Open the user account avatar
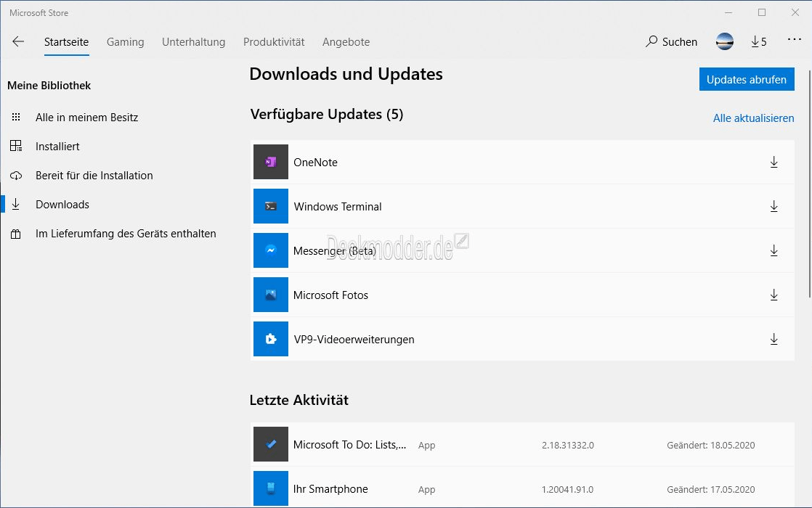Image resolution: width=812 pixels, height=508 pixels. [x=725, y=41]
